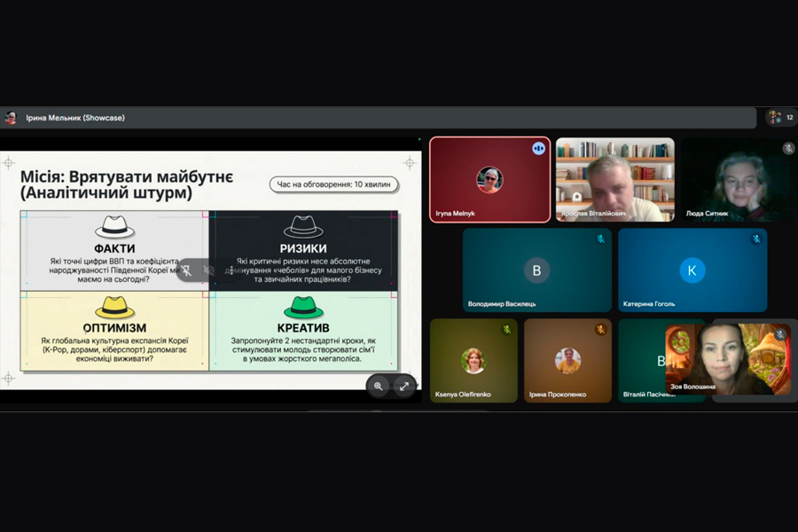Select Зоя Волошина video tile
Viewport: 798px width, 532px height.
point(728,359)
